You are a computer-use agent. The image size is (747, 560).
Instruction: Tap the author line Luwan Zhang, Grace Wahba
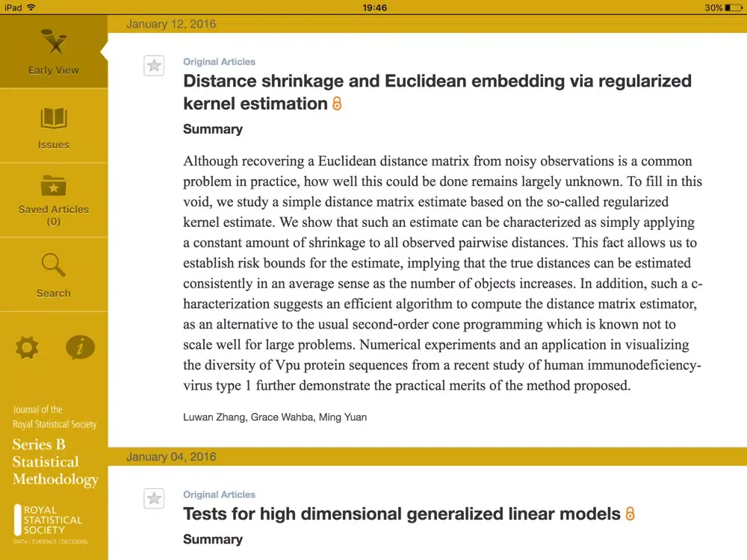click(275, 417)
